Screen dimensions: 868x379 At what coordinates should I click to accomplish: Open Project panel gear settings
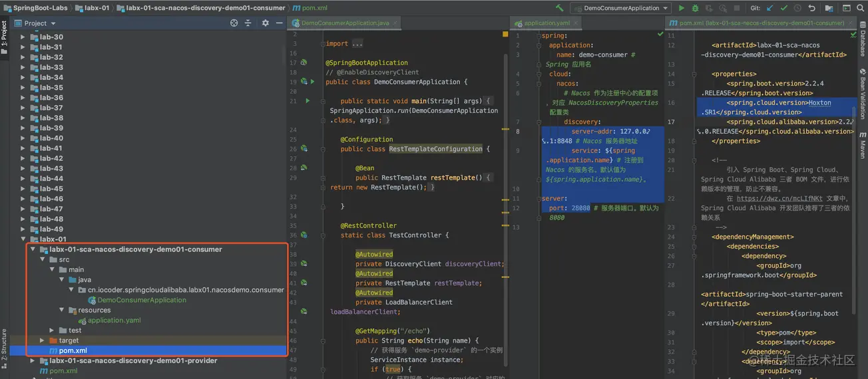click(265, 23)
